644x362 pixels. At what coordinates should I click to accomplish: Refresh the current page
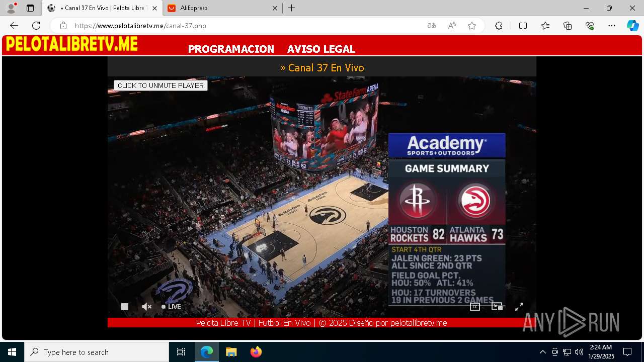pyautogui.click(x=36, y=26)
